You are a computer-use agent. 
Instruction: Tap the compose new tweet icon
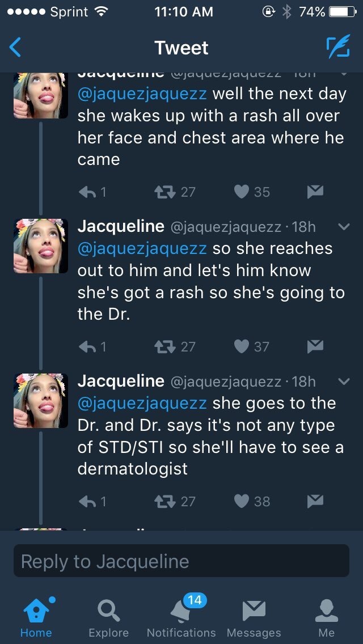coord(337,48)
